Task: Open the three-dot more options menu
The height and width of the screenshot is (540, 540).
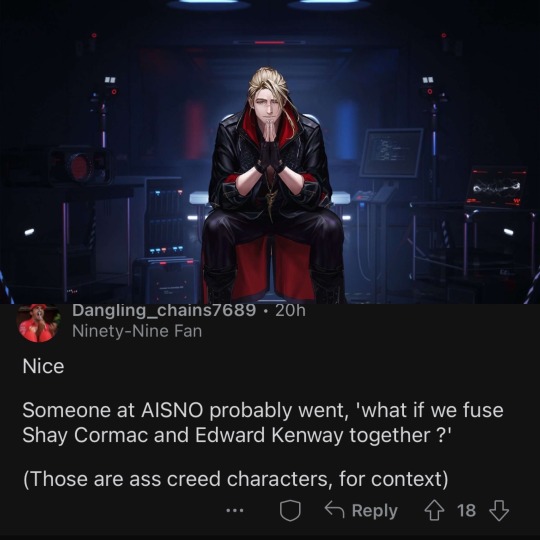Action: tap(235, 510)
